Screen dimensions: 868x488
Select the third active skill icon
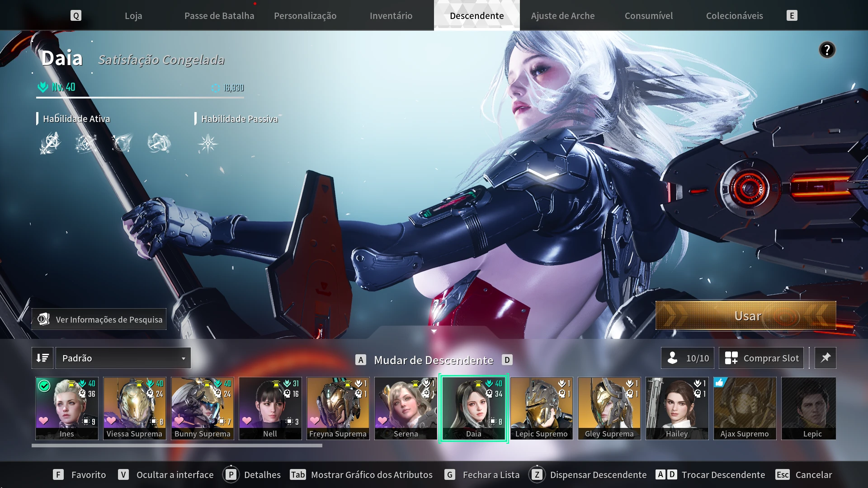tap(122, 143)
